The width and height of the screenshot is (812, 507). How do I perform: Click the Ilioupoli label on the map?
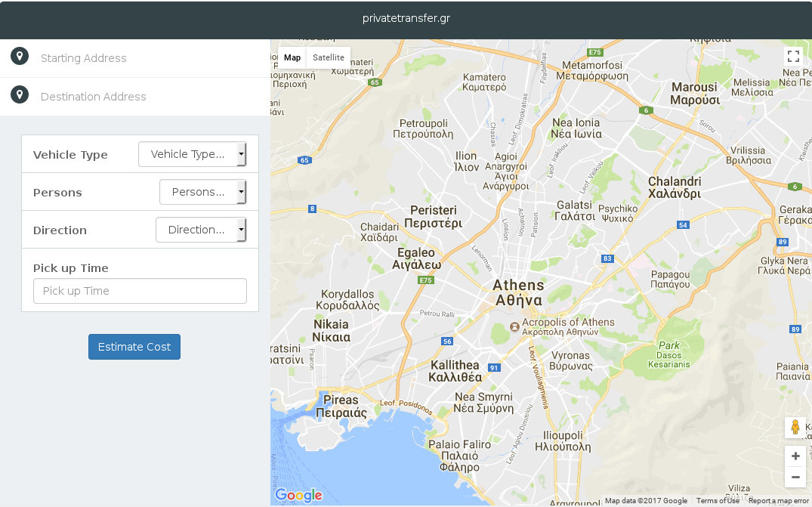click(x=563, y=441)
